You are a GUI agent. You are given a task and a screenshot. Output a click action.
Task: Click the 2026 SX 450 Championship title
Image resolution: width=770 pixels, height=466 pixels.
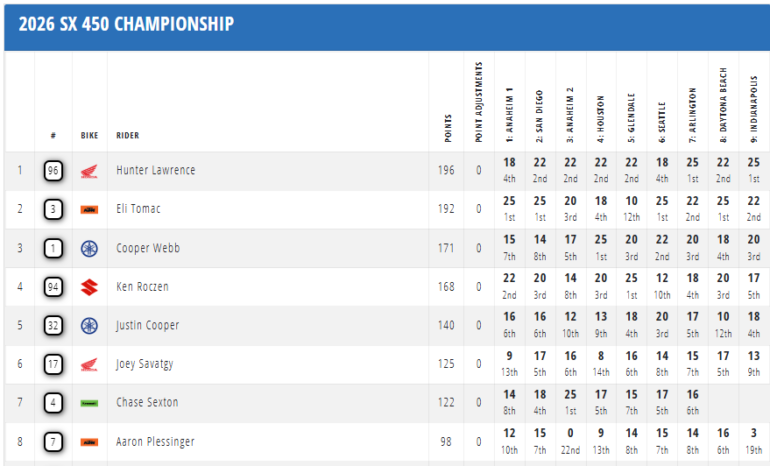(x=126, y=24)
